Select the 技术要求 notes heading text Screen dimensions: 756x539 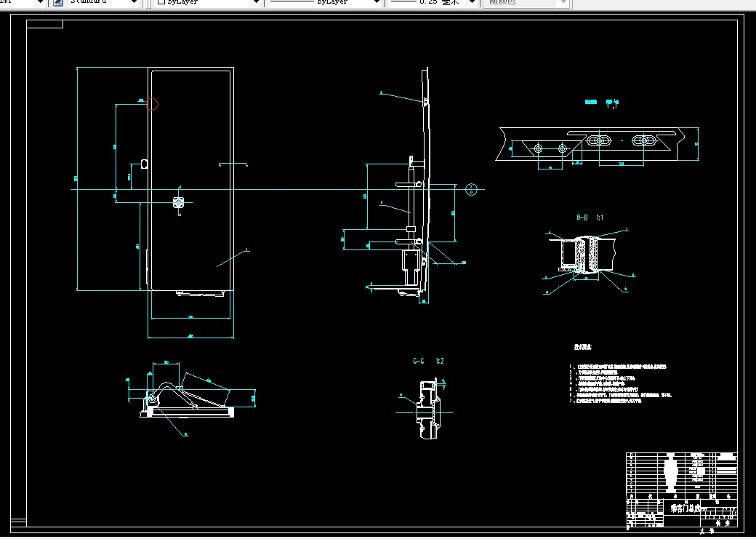[582, 348]
